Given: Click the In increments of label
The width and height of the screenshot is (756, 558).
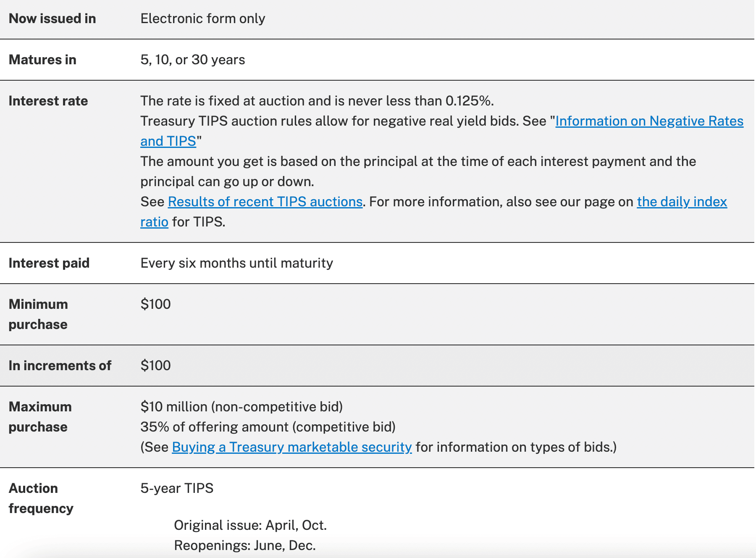Looking at the screenshot, I should [x=60, y=366].
